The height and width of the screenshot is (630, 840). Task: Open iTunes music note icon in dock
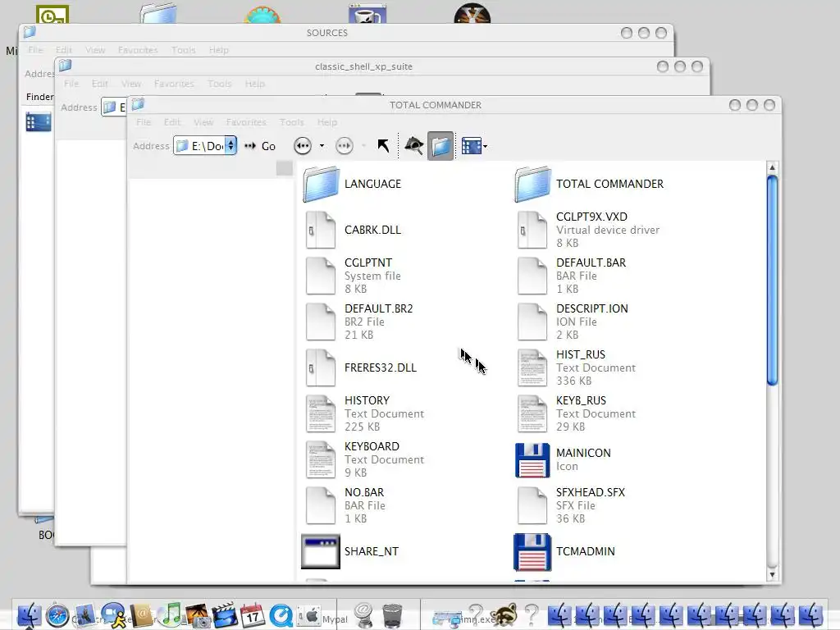pos(171,614)
